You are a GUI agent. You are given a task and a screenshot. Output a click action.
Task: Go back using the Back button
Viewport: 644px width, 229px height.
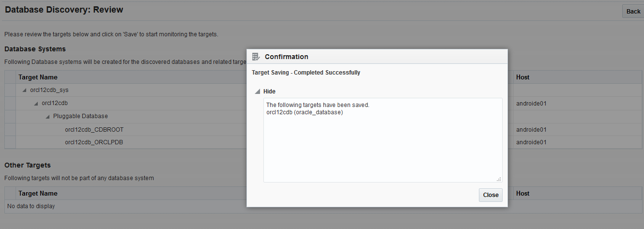pos(633,11)
